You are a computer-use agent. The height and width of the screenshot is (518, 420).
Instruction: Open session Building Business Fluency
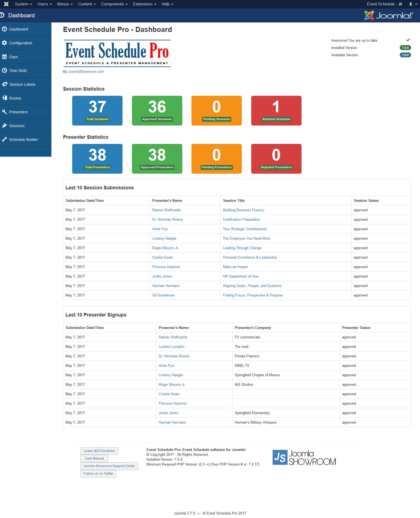(x=244, y=210)
